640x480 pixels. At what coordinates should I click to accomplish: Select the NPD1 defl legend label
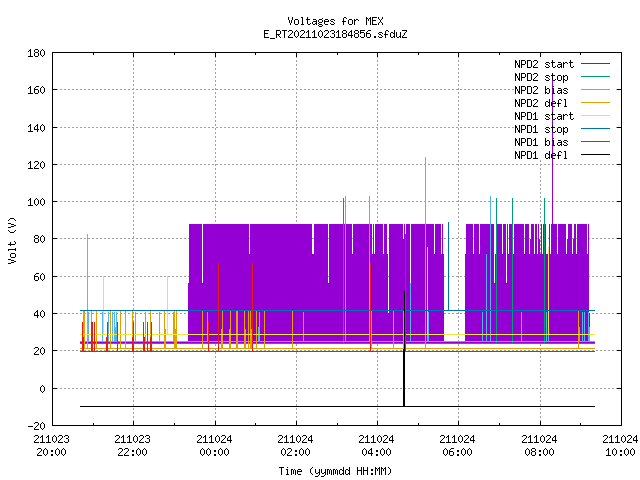click(x=541, y=155)
